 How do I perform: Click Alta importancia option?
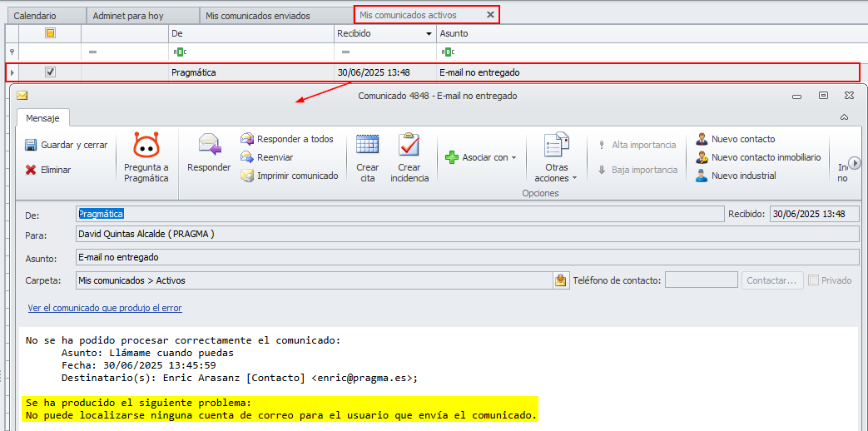637,145
